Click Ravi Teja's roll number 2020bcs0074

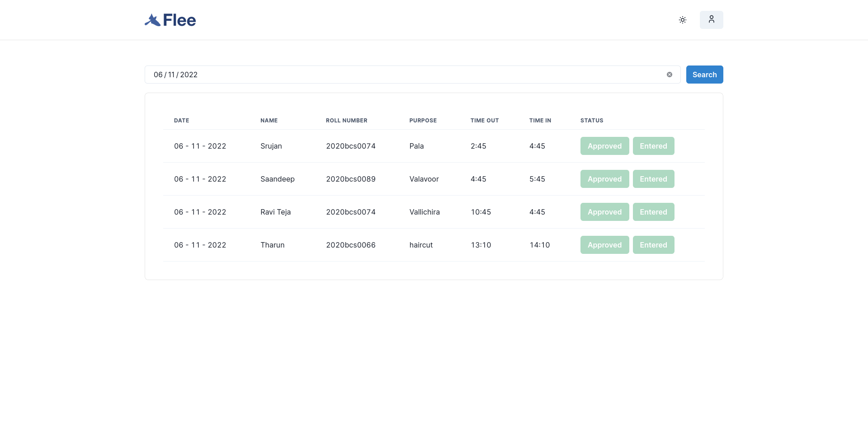[x=351, y=212]
